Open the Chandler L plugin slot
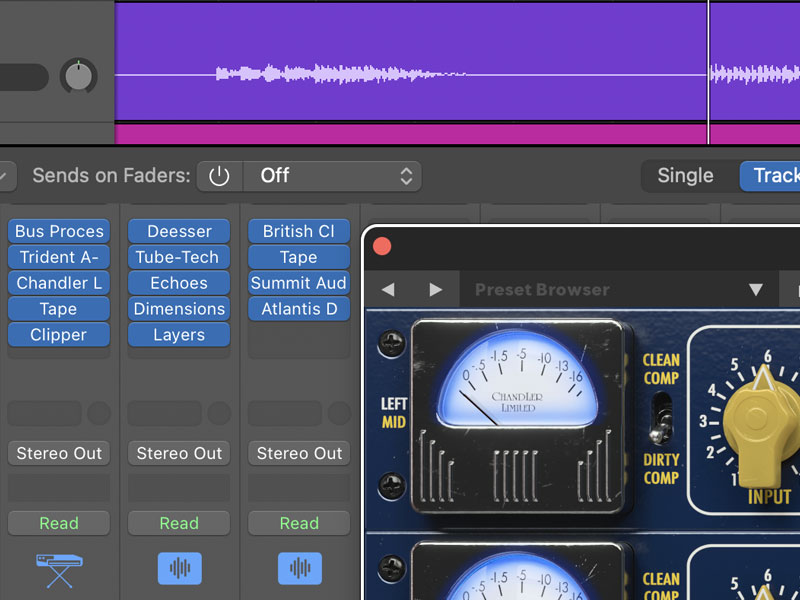The image size is (800, 600). (59, 283)
